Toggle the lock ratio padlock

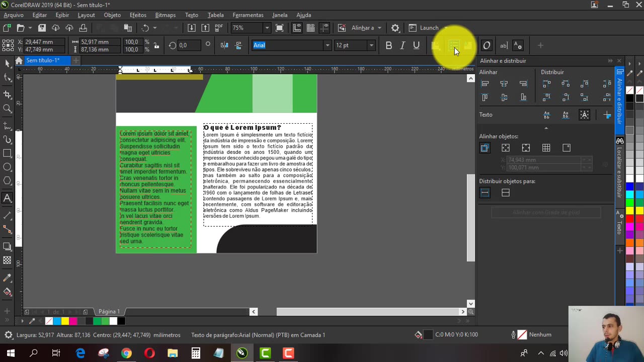tap(156, 46)
